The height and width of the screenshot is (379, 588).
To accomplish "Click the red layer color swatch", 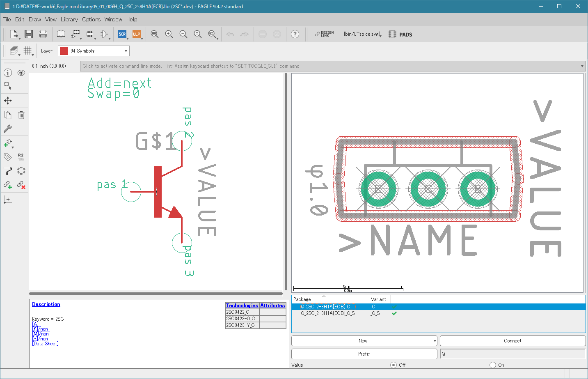I will coord(64,51).
